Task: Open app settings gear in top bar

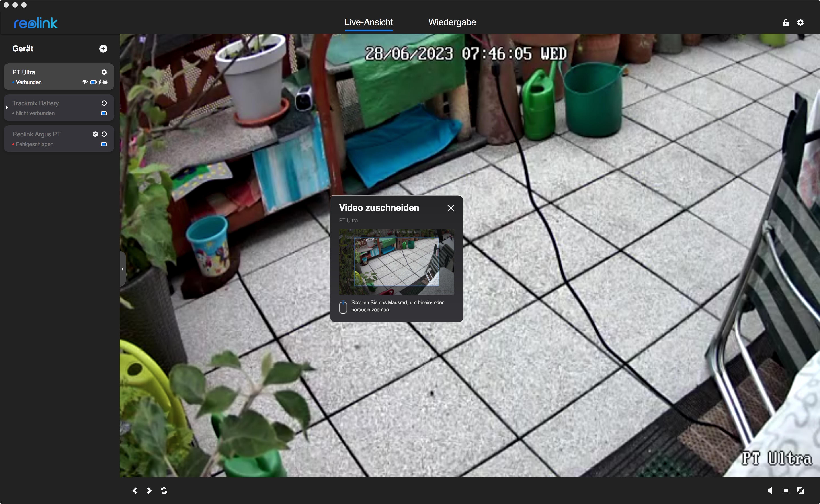Action: pos(800,22)
